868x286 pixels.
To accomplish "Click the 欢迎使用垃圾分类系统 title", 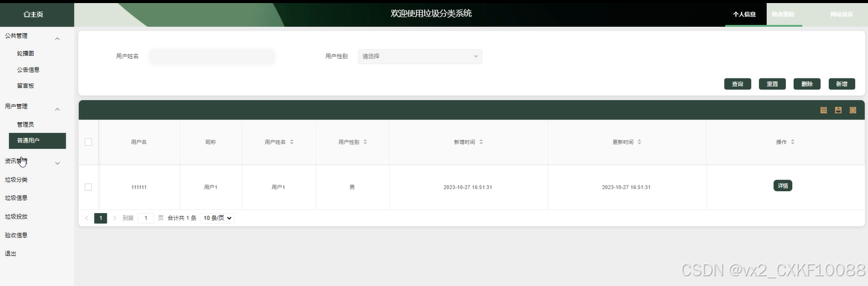I will (431, 13).
